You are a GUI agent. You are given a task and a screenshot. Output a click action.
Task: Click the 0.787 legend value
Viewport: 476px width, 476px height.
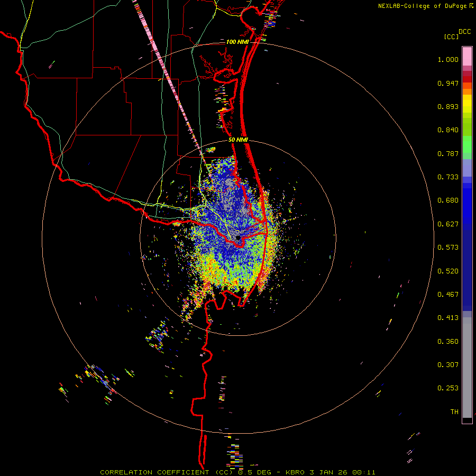448,153
